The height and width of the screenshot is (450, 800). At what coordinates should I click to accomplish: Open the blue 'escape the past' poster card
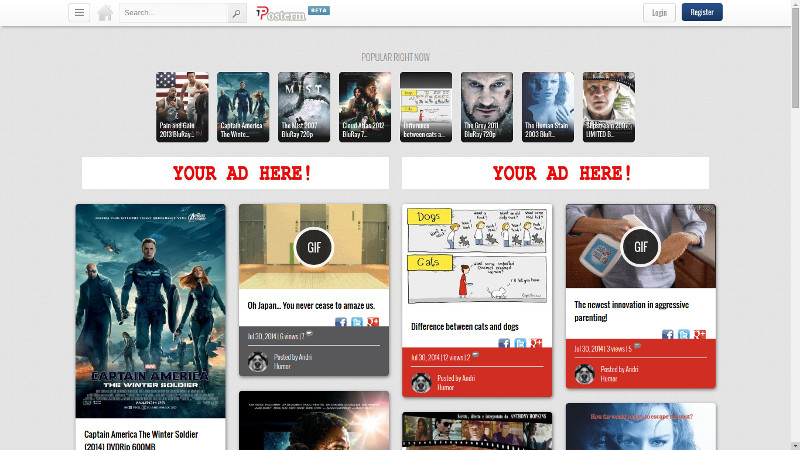point(641,427)
